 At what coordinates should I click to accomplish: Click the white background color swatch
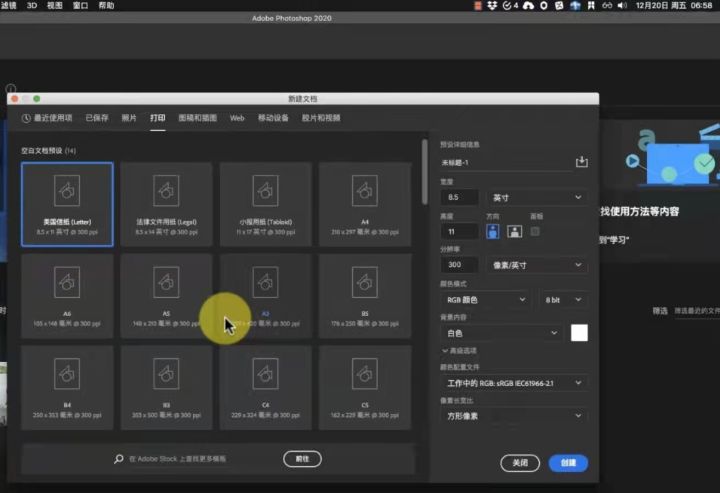point(579,333)
